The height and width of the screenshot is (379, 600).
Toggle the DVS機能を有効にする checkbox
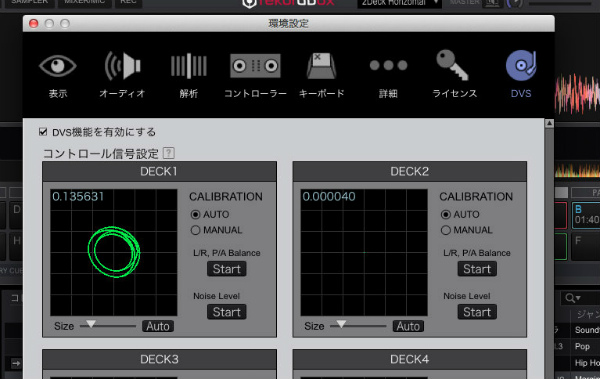43,132
